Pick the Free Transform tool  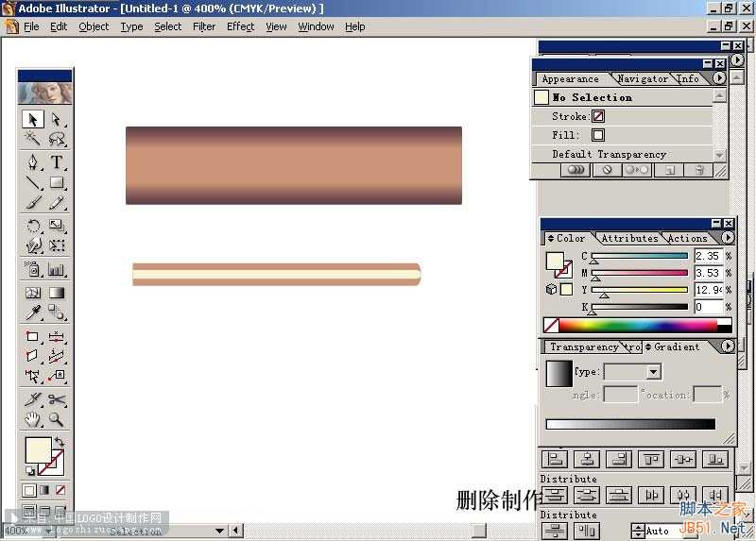57,245
